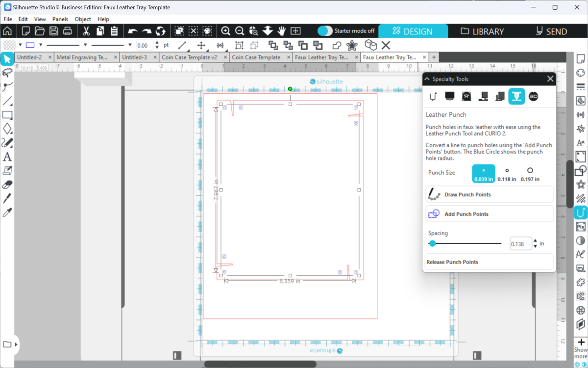Viewport: 588px width, 368px height.
Task: Activate the Pan hand tool
Action: 281,31
